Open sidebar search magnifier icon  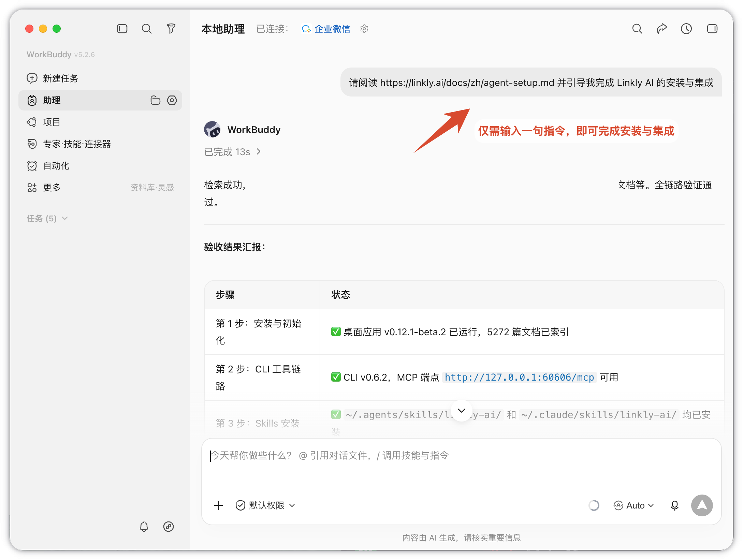[x=147, y=29]
